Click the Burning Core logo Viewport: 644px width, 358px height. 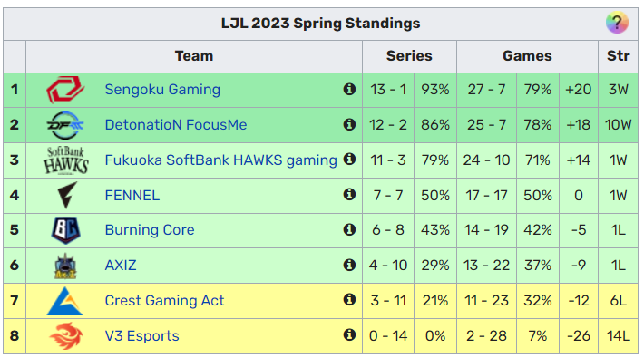pos(65,230)
